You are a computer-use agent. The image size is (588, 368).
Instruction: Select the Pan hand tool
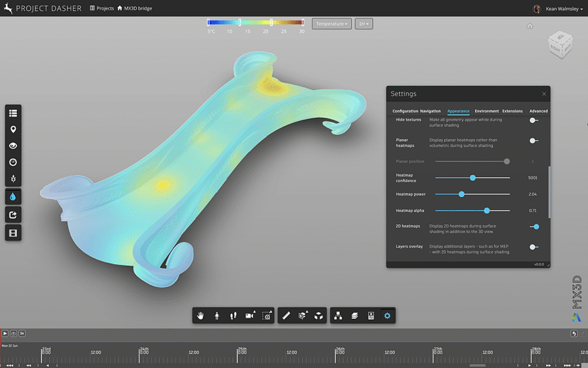201,316
